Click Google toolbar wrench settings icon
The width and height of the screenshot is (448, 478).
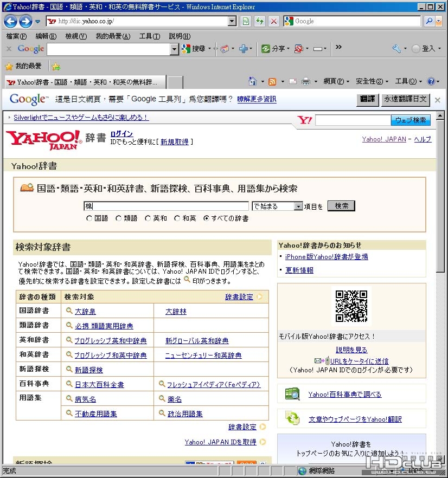point(396,48)
